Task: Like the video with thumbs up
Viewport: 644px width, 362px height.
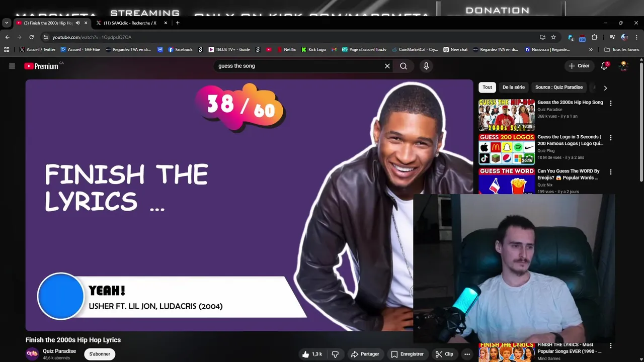Action: (312, 354)
